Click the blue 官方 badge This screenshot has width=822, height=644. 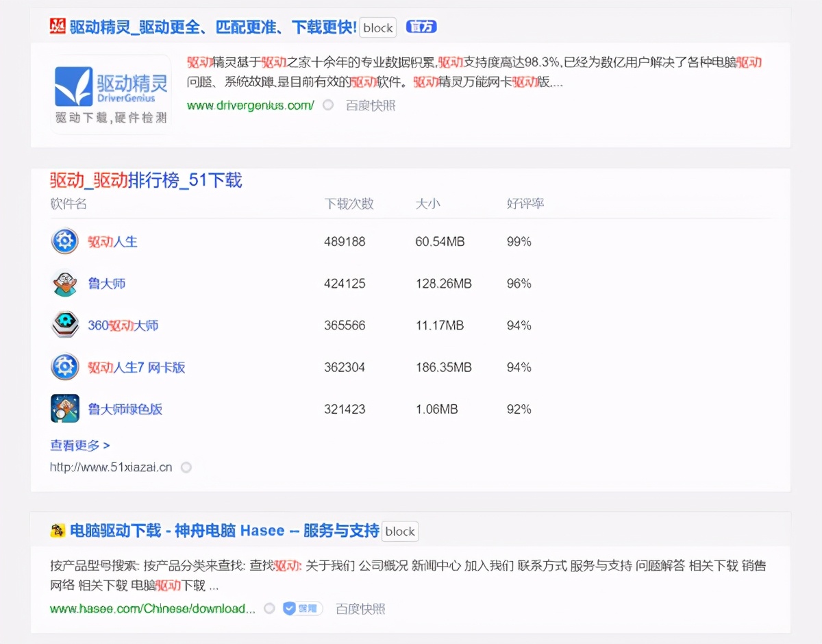pyautogui.click(x=421, y=27)
